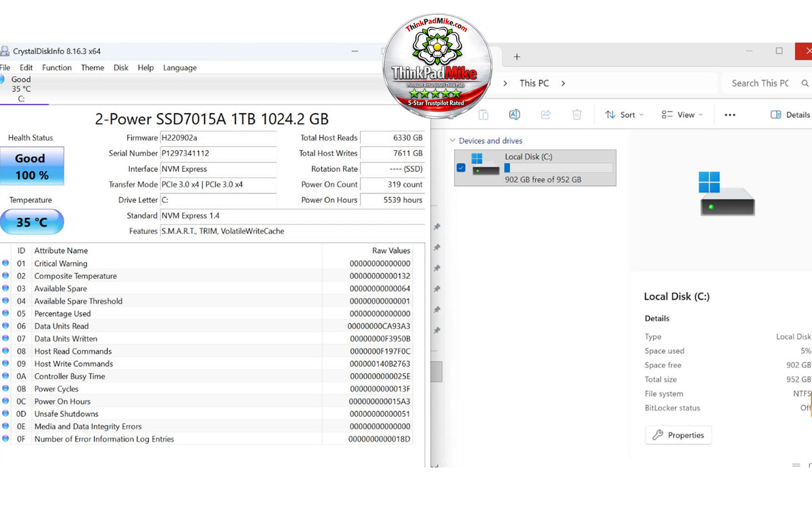The width and height of the screenshot is (812, 510).
Task: Click the Power On Hours value 5539 hours
Action: pos(392,200)
